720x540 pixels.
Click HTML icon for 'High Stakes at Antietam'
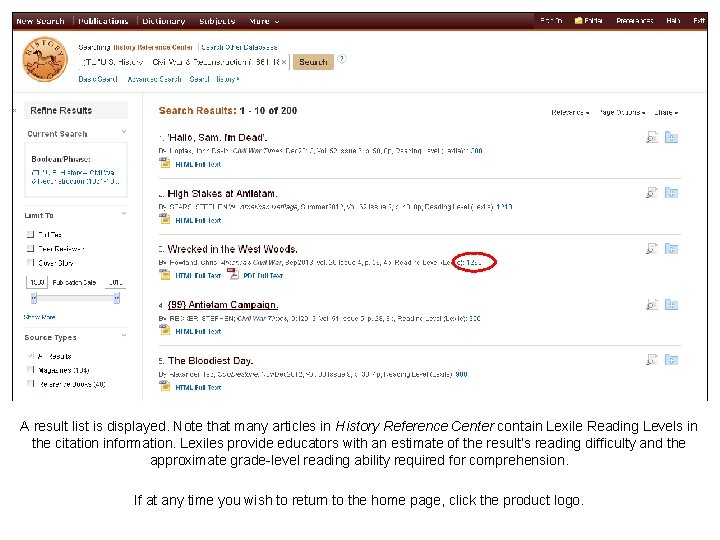(x=165, y=219)
